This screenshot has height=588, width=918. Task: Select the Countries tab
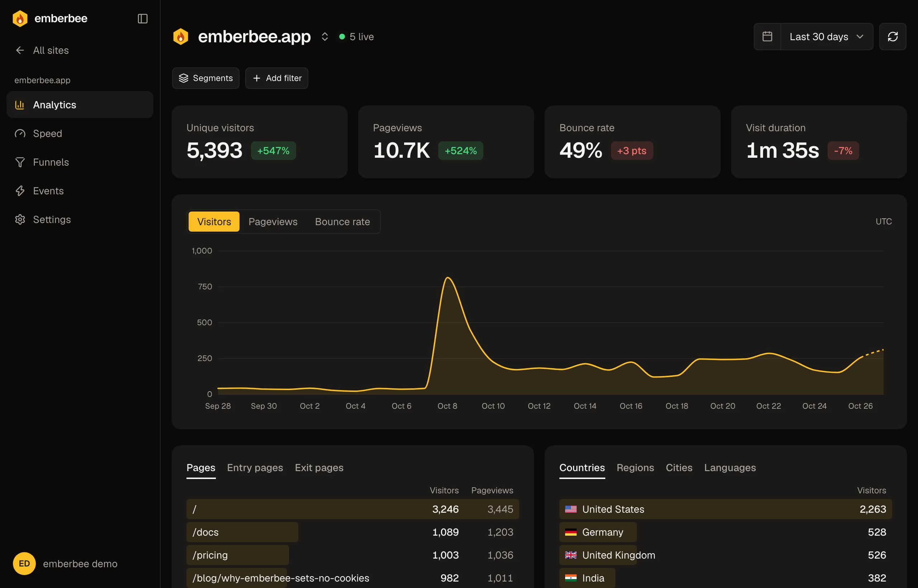(582, 468)
